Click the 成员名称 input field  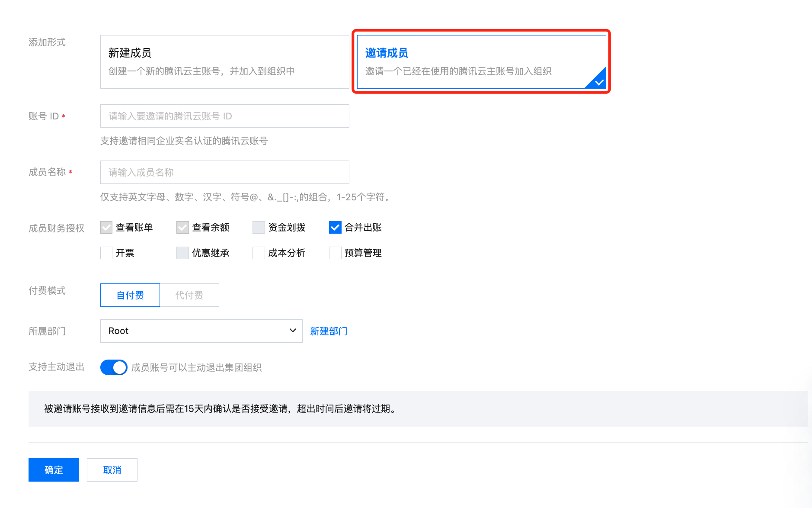click(224, 172)
